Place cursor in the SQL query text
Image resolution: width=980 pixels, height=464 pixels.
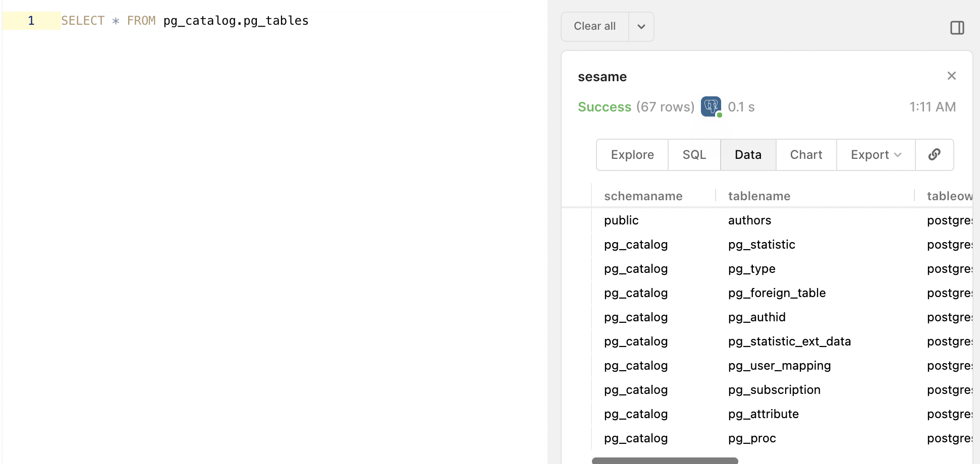[x=185, y=21]
